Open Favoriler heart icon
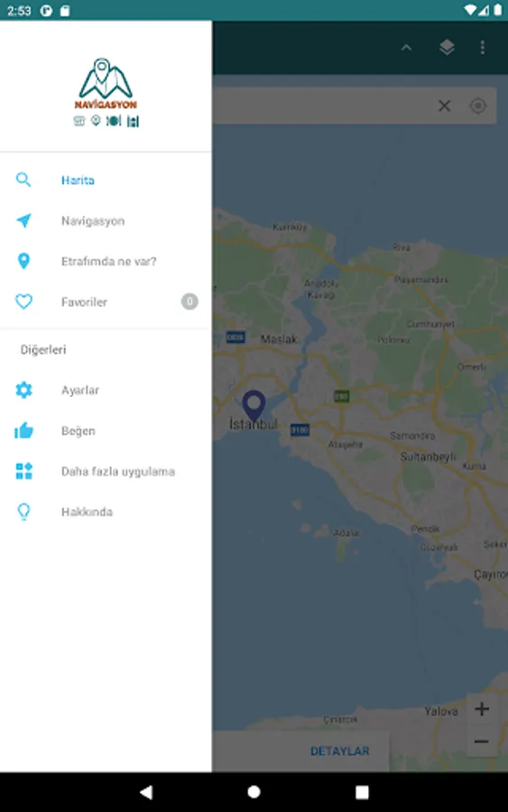 click(x=23, y=301)
